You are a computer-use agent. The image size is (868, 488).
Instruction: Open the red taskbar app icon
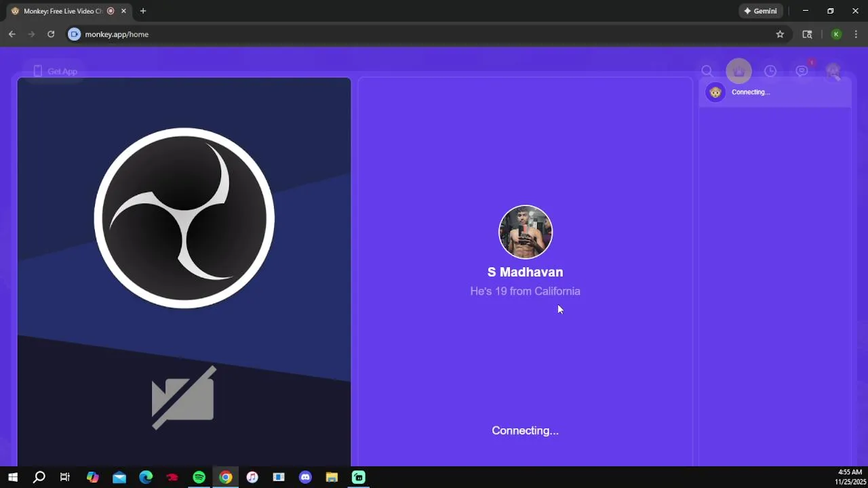coord(172,477)
